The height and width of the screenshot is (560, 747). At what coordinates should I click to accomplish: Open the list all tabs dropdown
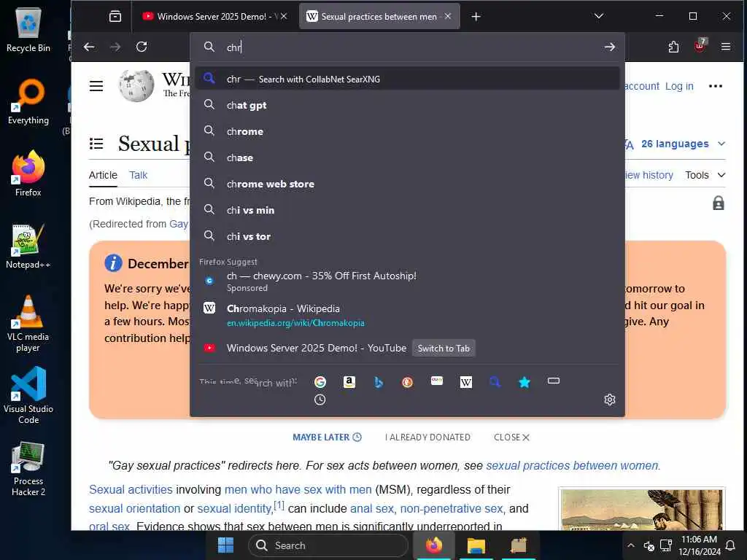tap(599, 16)
